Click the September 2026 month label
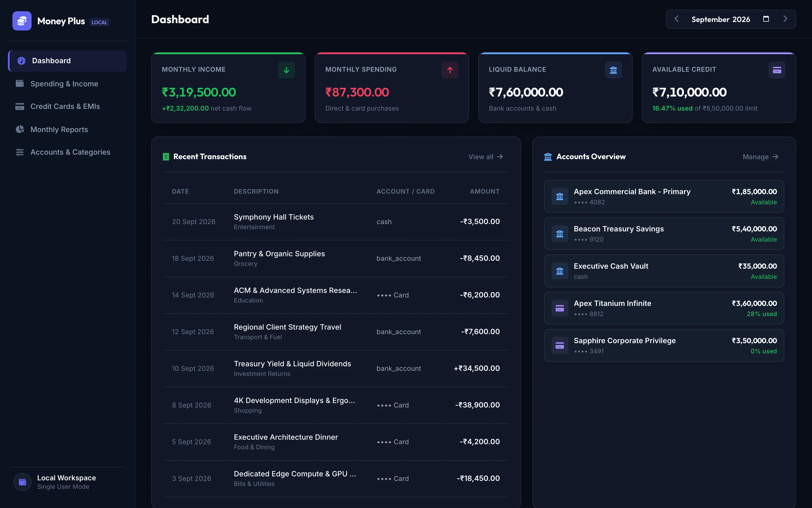 click(721, 19)
